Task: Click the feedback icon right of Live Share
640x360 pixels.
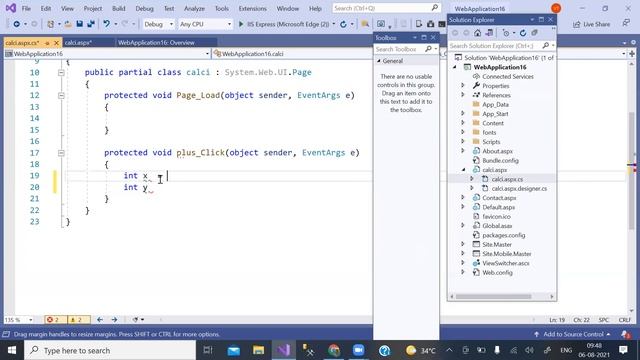Action: click(626, 24)
